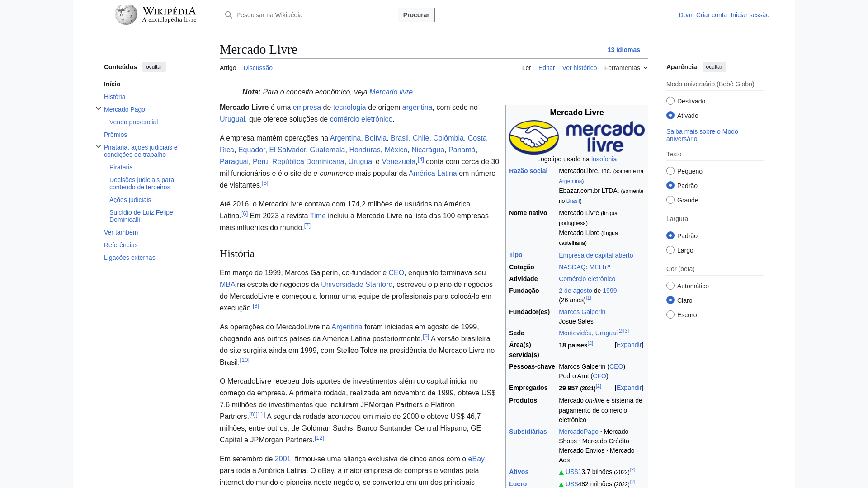Image resolution: width=868 pixels, height=488 pixels.
Task: Open the lusofonia link under the logo
Action: click(604, 159)
